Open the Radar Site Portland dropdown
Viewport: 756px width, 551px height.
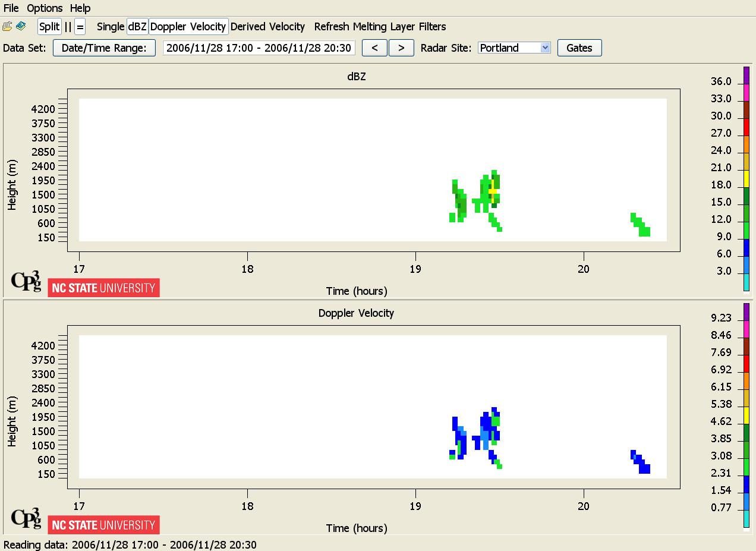tap(514, 48)
